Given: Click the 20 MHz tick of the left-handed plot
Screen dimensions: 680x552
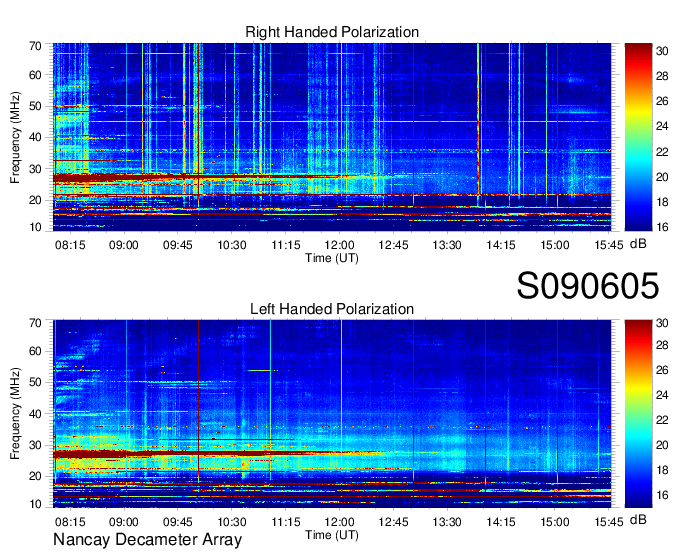Looking at the screenshot, I should pyautogui.click(x=35, y=476).
